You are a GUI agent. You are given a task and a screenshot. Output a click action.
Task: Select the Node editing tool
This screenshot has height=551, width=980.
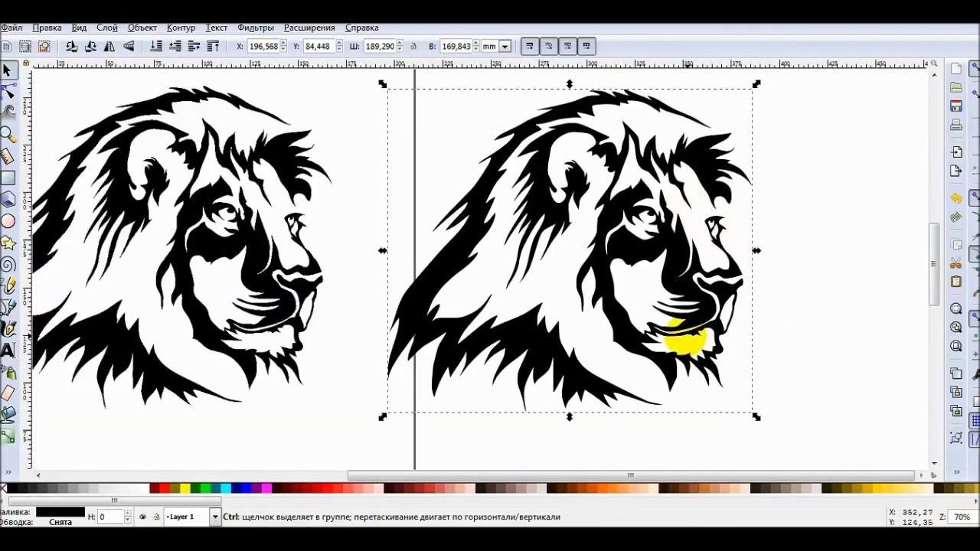[8, 91]
